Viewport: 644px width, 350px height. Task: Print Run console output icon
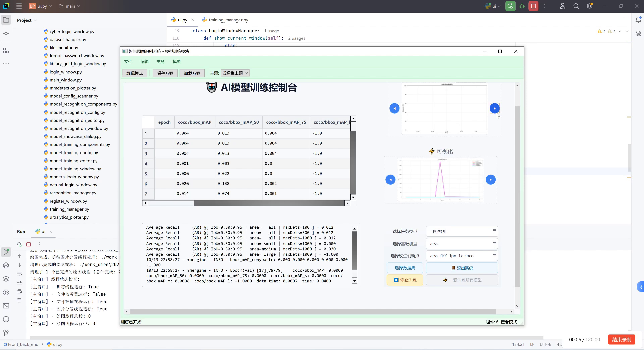click(19, 291)
